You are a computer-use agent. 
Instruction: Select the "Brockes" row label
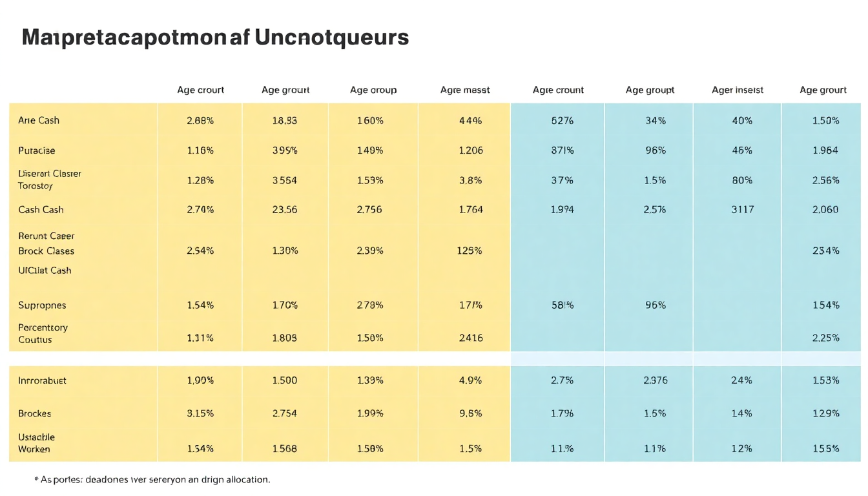point(35,413)
